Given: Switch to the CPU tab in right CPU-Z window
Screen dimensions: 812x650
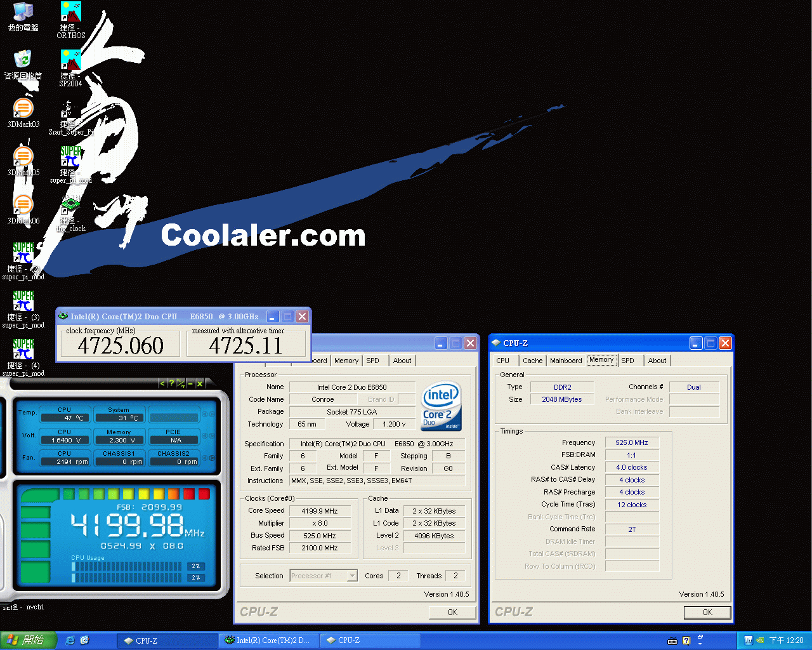Looking at the screenshot, I should tap(503, 361).
